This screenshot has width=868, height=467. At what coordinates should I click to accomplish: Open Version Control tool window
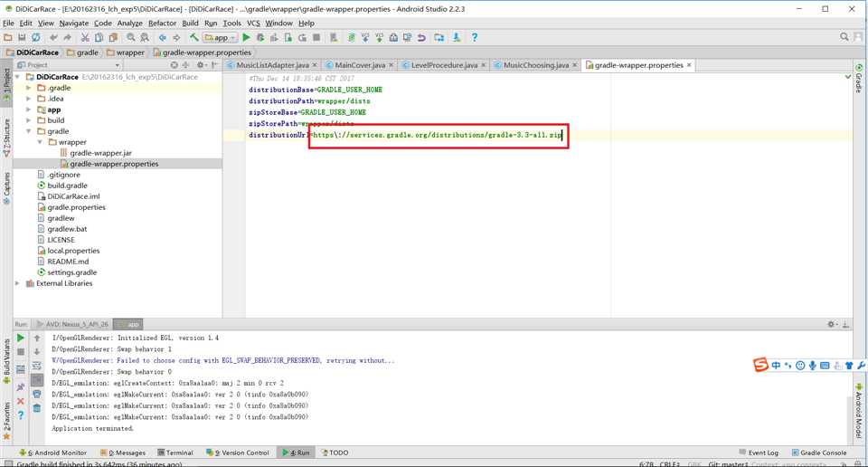point(238,453)
